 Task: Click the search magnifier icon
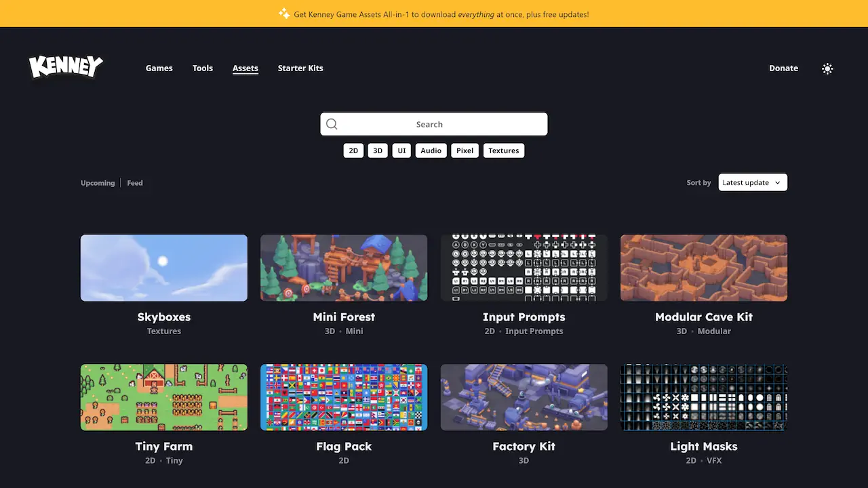pos(332,124)
